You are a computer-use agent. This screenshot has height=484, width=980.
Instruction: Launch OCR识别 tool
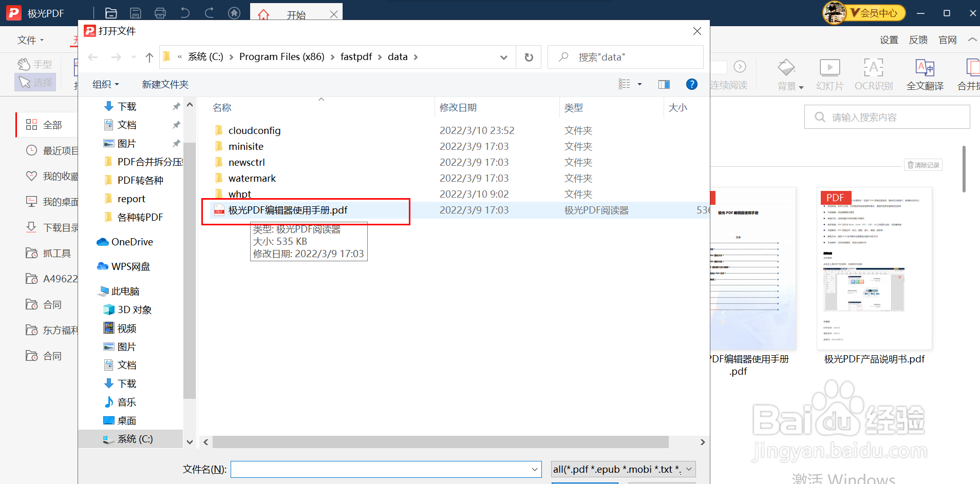point(874,75)
